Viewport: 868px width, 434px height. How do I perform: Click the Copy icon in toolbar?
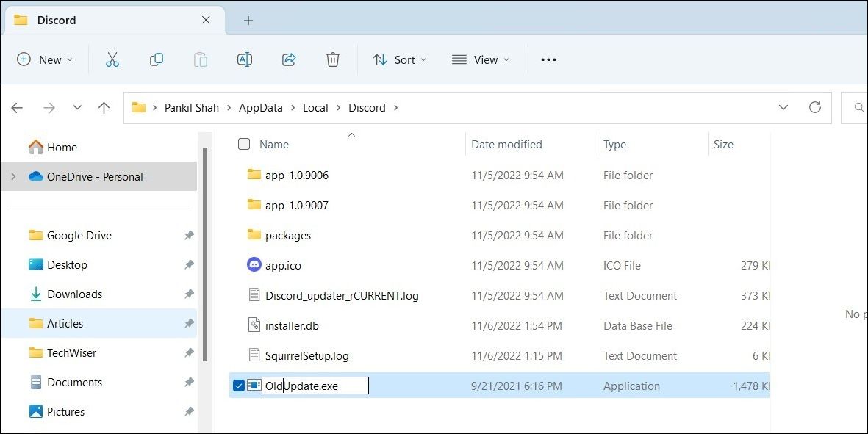click(x=157, y=59)
